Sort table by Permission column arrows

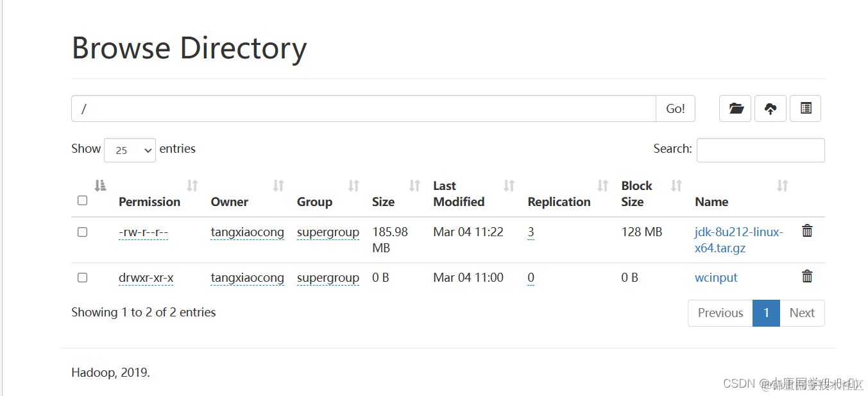(192, 186)
